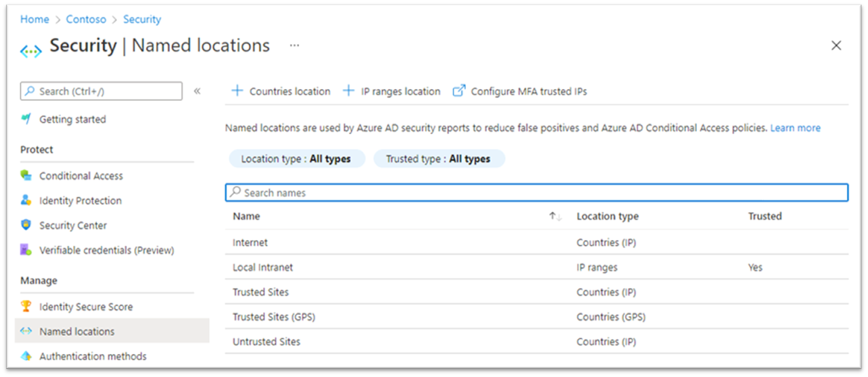Click the Conditional Access sidebar icon
The height and width of the screenshot is (377, 868).
point(26,176)
